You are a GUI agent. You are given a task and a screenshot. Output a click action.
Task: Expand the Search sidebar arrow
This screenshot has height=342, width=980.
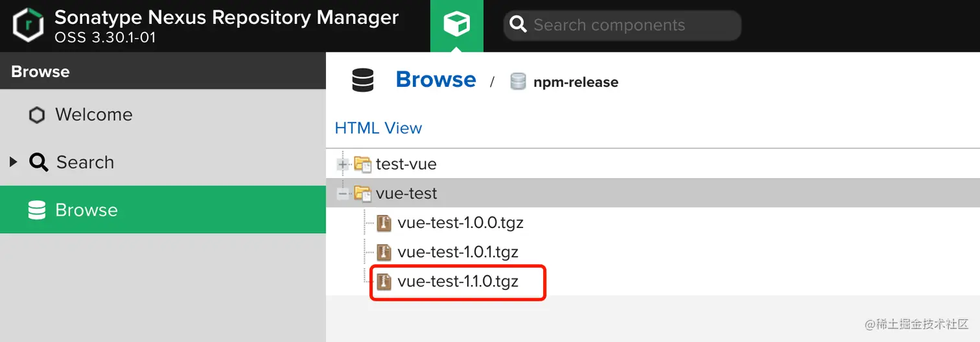tap(14, 162)
